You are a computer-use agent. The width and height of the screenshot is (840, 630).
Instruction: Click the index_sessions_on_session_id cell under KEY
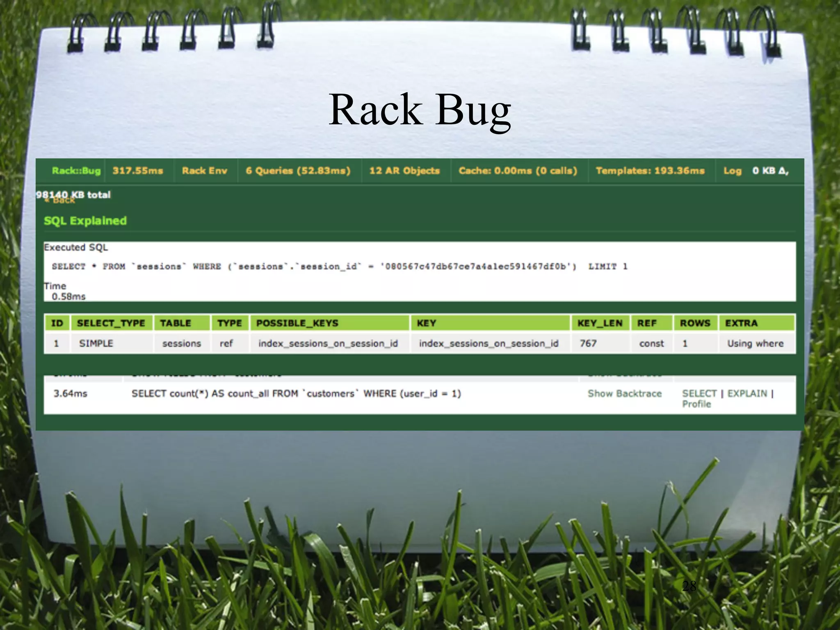pyautogui.click(x=488, y=343)
